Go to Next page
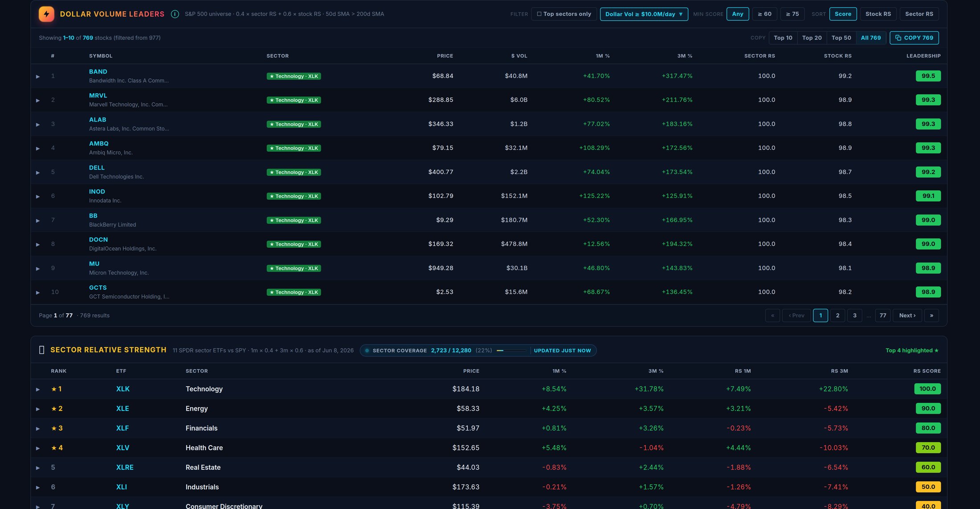 907,316
